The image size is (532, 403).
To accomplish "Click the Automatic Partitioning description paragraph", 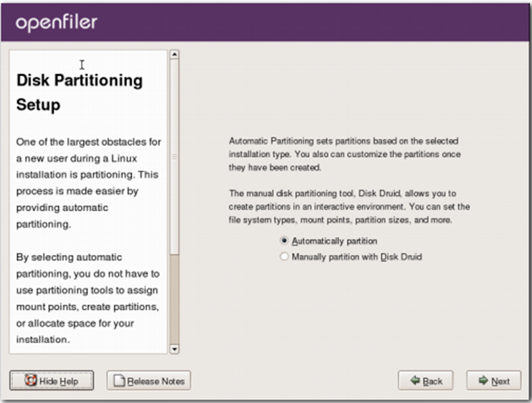I will 345,154.
